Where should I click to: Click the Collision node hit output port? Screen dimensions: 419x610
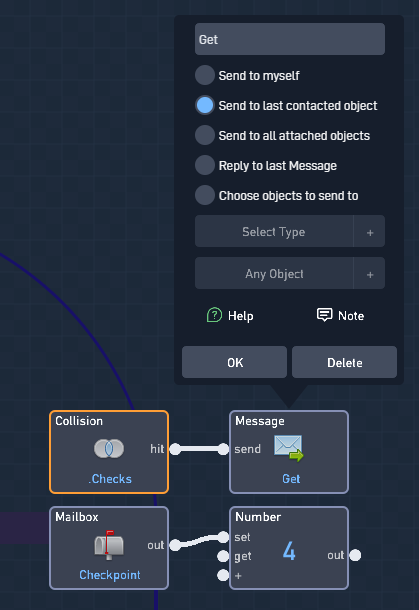pos(175,449)
